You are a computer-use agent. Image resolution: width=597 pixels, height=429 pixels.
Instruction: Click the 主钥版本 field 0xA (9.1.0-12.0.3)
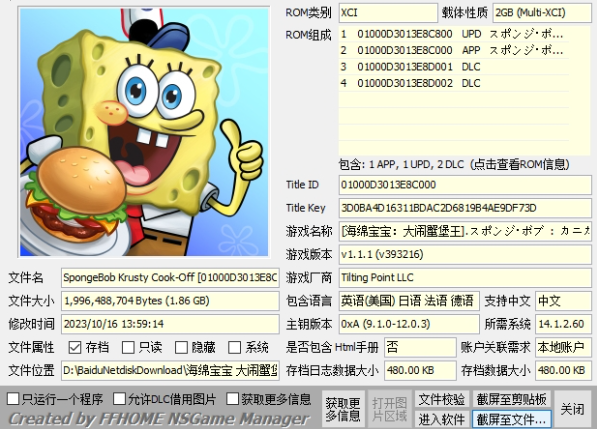click(x=409, y=324)
